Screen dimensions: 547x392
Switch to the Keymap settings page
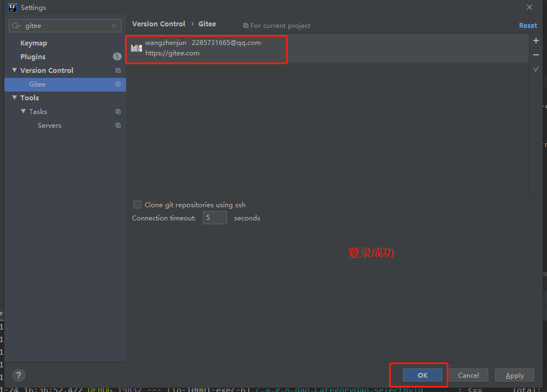click(33, 43)
